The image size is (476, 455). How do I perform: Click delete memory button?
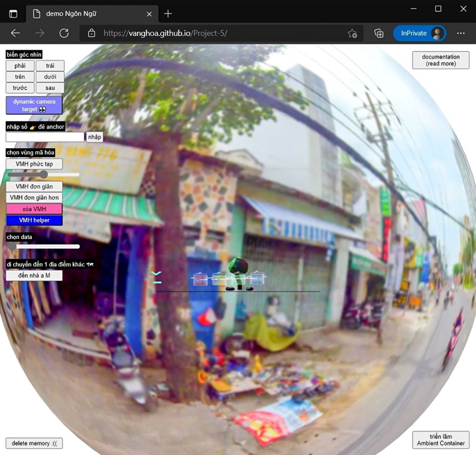[34, 443]
